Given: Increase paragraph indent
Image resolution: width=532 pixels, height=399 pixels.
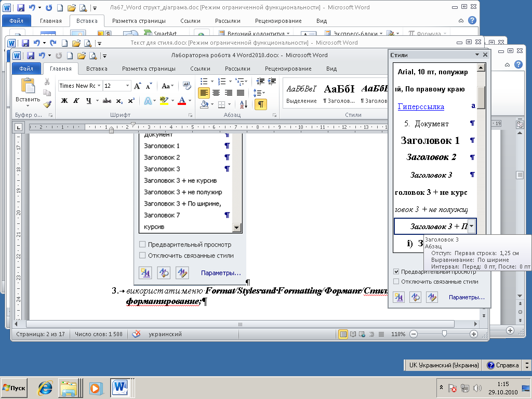Looking at the screenshot, I should 272,82.
